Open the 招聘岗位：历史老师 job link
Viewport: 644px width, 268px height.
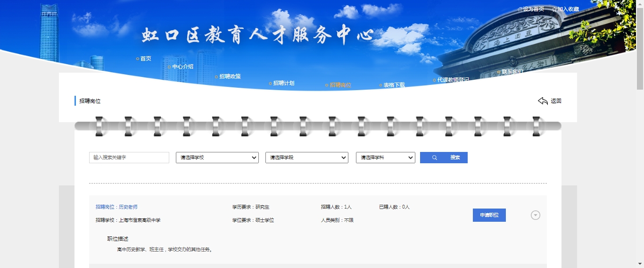click(x=116, y=207)
